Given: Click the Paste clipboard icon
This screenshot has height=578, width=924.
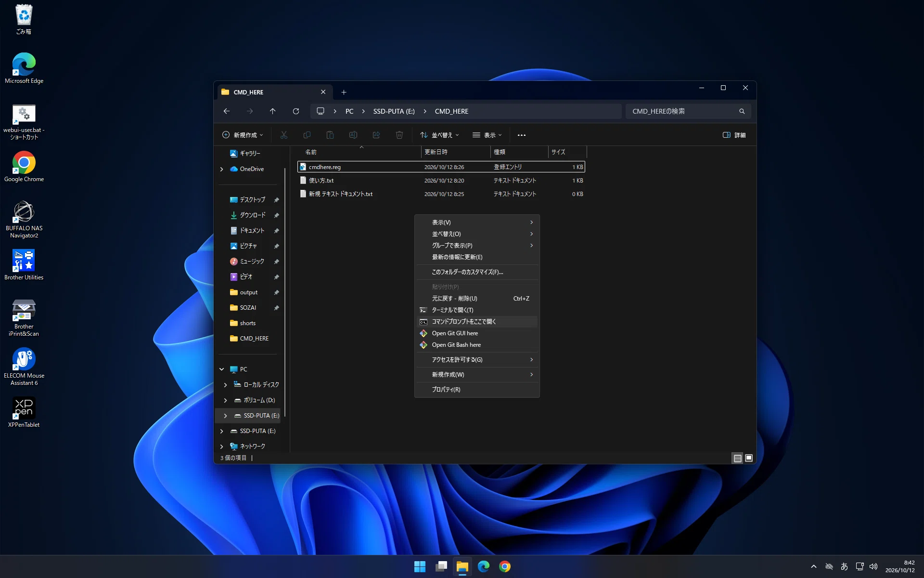Looking at the screenshot, I should (x=330, y=135).
